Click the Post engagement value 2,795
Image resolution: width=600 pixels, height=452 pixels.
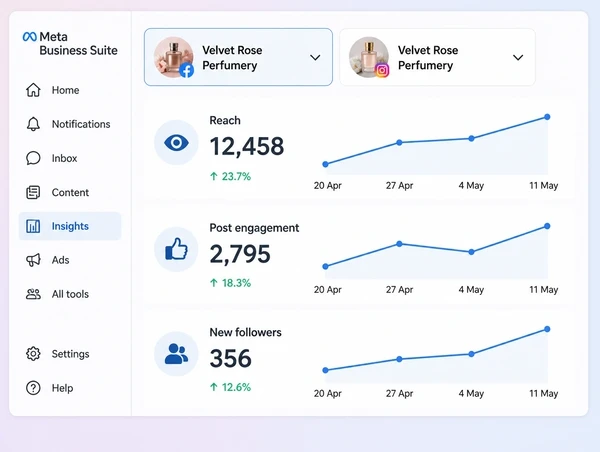pyautogui.click(x=240, y=254)
